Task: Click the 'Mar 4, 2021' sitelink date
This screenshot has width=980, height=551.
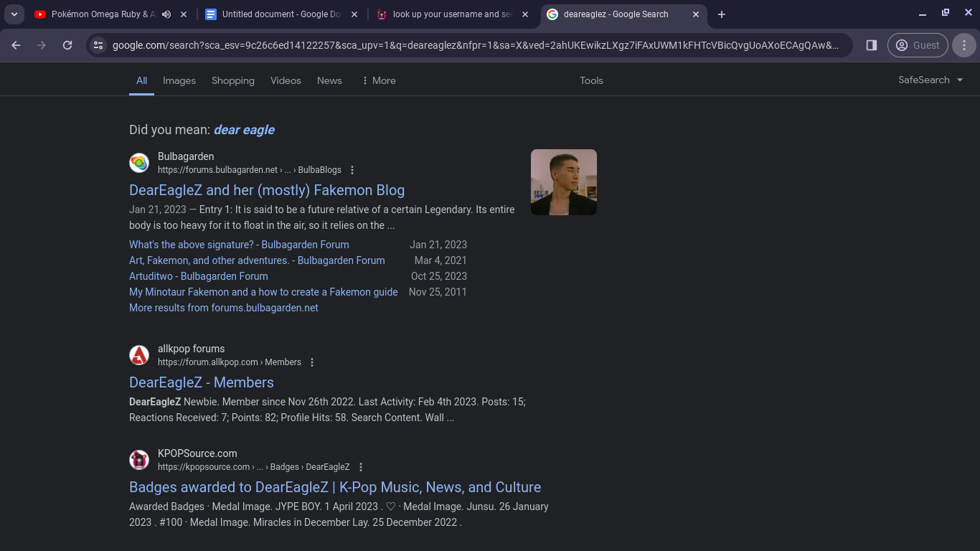Action: pos(440,260)
